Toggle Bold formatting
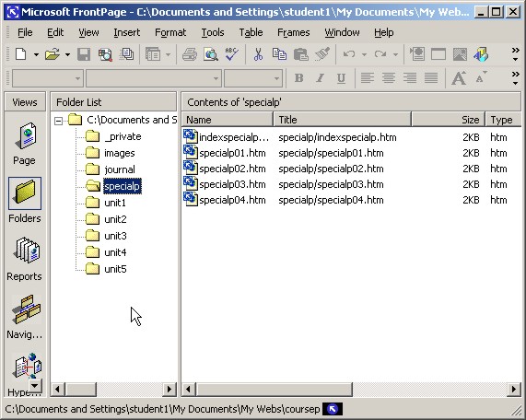The image size is (526, 420). coord(298,78)
